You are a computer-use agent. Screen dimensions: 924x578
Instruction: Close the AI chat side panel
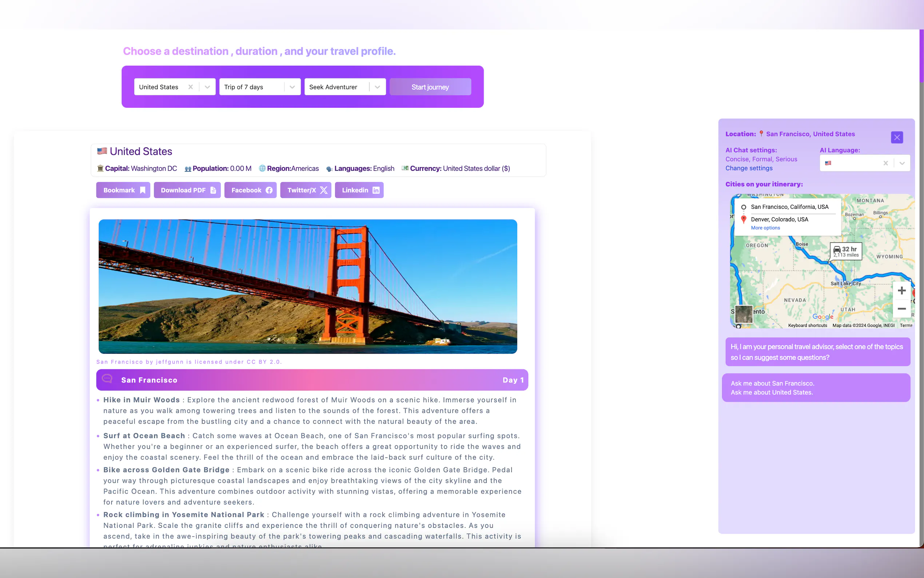coord(896,137)
